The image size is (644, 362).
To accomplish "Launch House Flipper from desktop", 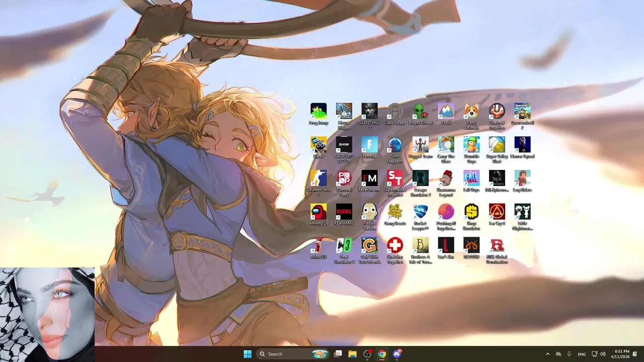I will coord(344,116).
